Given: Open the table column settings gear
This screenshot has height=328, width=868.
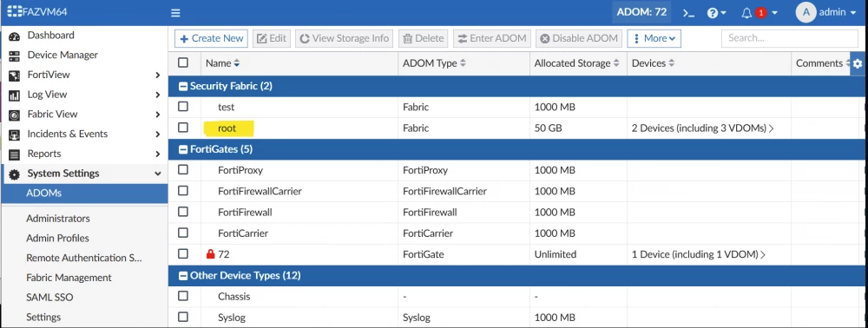Looking at the screenshot, I should point(858,63).
